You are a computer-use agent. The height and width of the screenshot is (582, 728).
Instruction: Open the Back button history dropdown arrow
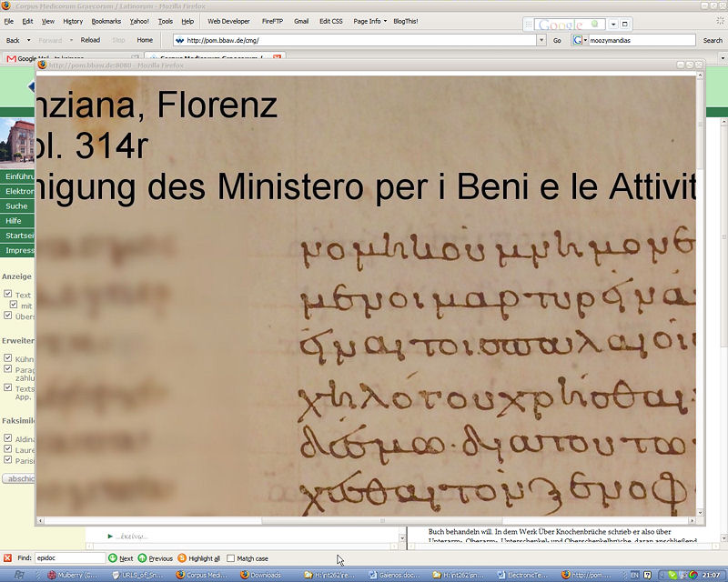30,40
